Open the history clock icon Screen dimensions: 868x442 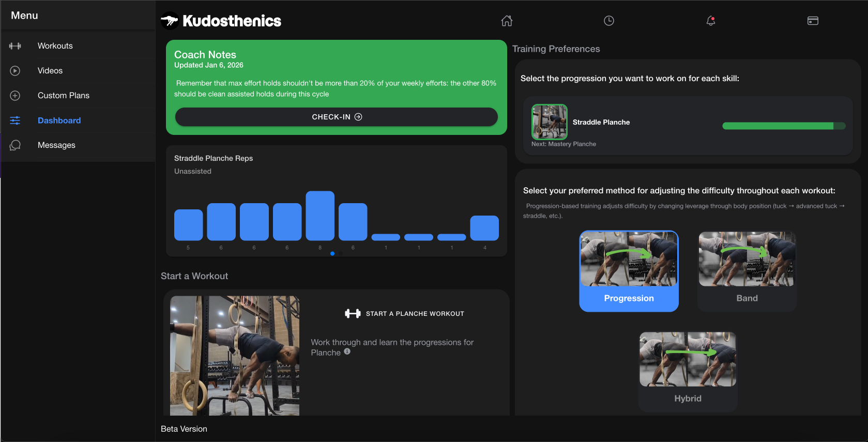point(609,21)
